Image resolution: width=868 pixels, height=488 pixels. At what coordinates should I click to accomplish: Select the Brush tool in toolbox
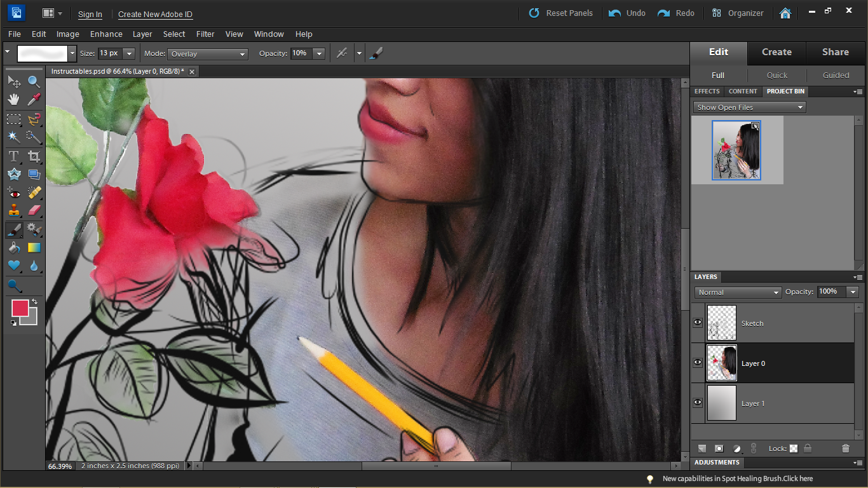[14, 229]
